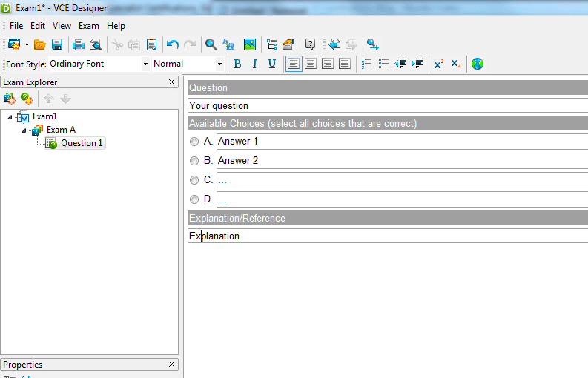Open the File menu
The image size is (588, 378).
pyautogui.click(x=16, y=26)
